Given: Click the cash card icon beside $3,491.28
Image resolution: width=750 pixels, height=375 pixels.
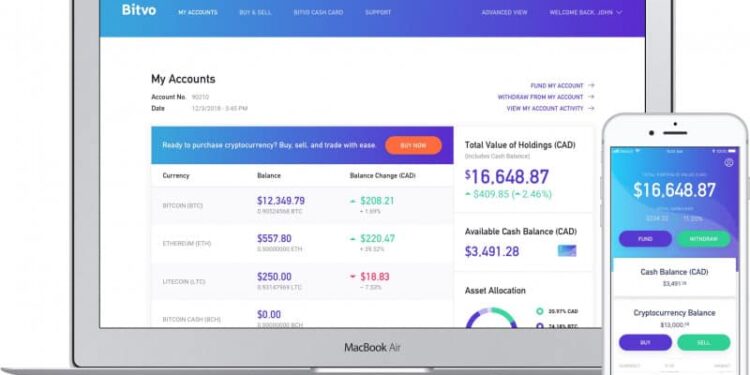Looking at the screenshot, I should point(567,251).
